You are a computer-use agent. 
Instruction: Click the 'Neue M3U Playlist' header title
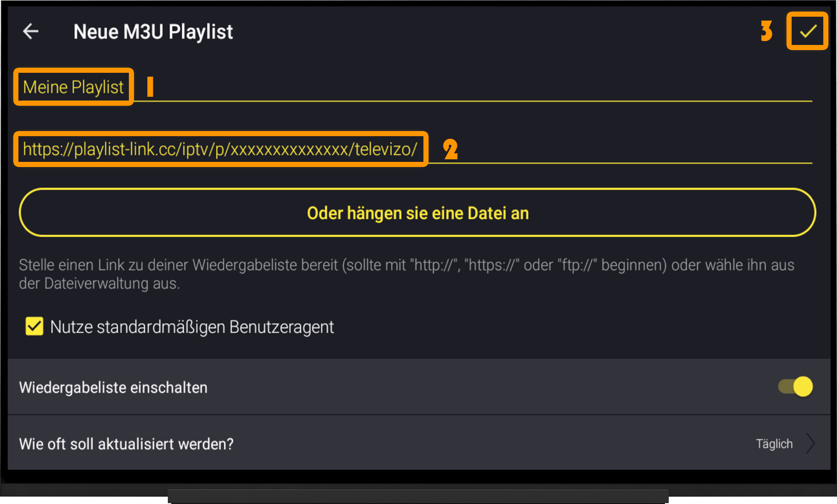pyautogui.click(x=153, y=32)
